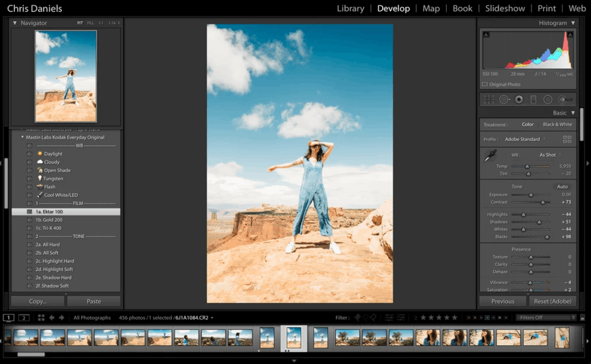Click the Shadows slider handle
The height and width of the screenshot is (364, 591).
pos(539,222)
